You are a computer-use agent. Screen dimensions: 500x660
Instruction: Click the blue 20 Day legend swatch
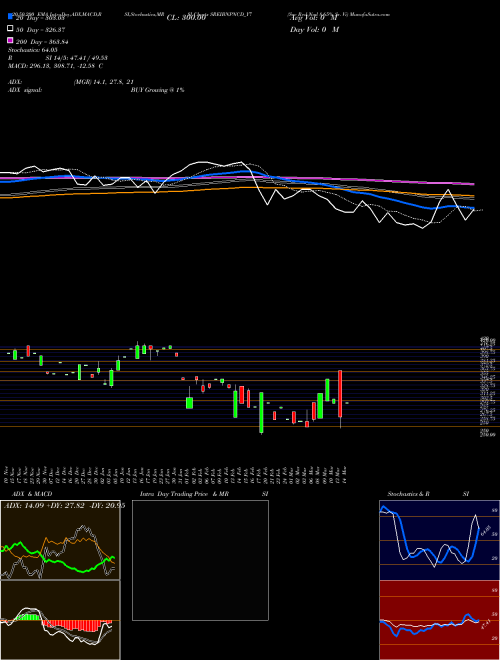(x=10, y=16)
